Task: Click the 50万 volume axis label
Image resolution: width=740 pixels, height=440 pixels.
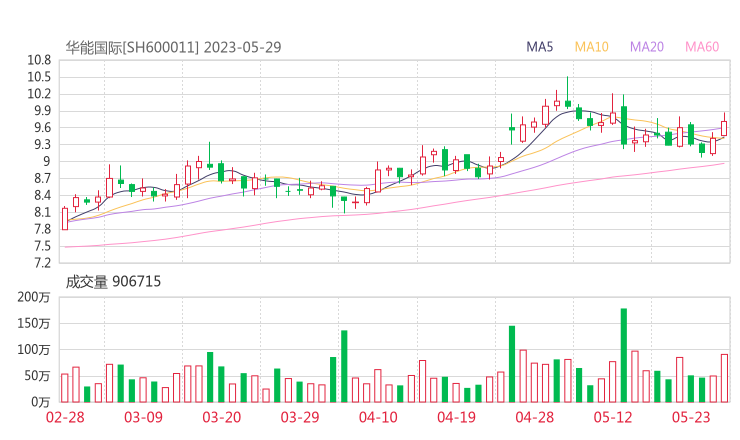Action: (37, 376)
